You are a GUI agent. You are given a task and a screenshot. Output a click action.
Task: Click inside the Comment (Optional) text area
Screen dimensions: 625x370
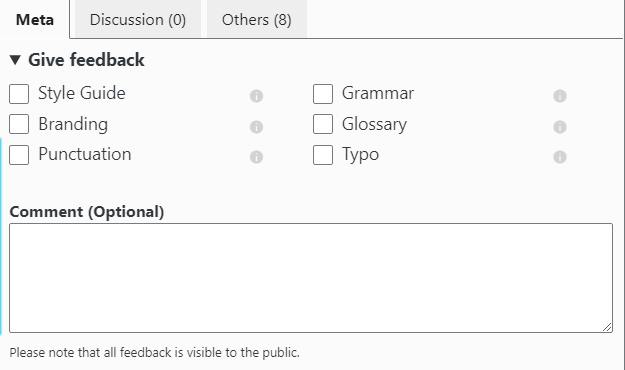click(311, 278)
